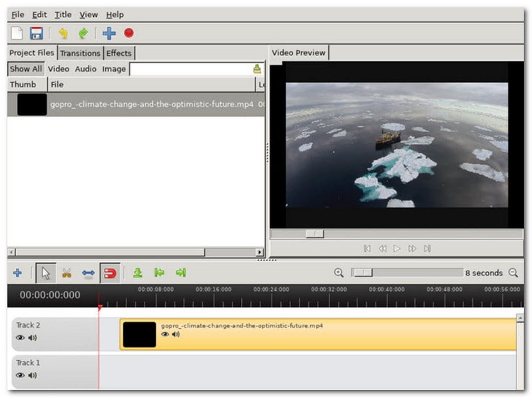Screen dimensions: 532x398
Task: Sort by the File column header
Action: 151,84
